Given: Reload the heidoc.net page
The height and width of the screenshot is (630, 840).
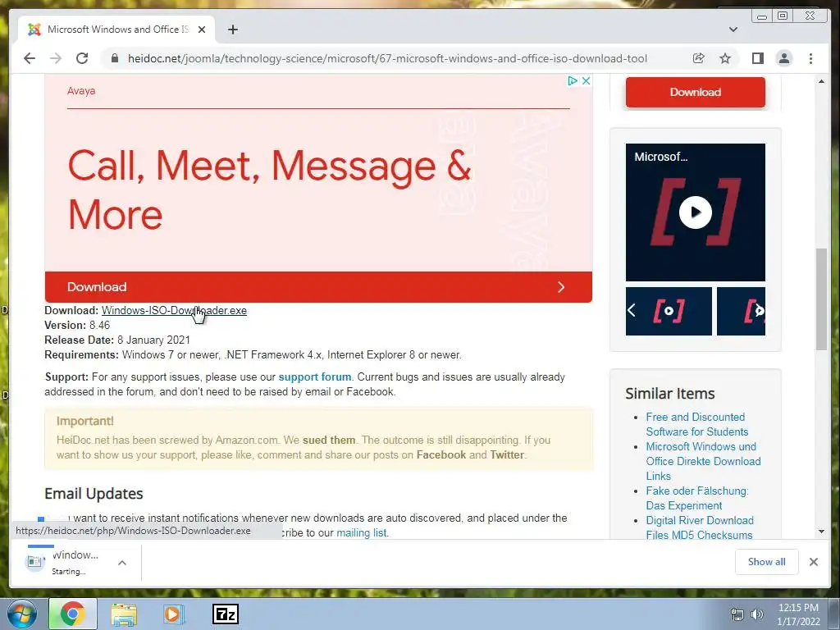Looking at the screenshot, I should pyautogui.click(x=82, y=58).
